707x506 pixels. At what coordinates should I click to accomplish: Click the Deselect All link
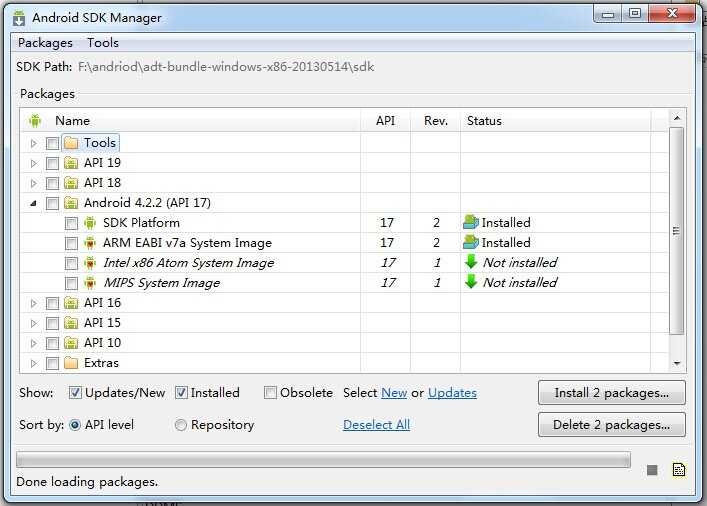[376, 425]
